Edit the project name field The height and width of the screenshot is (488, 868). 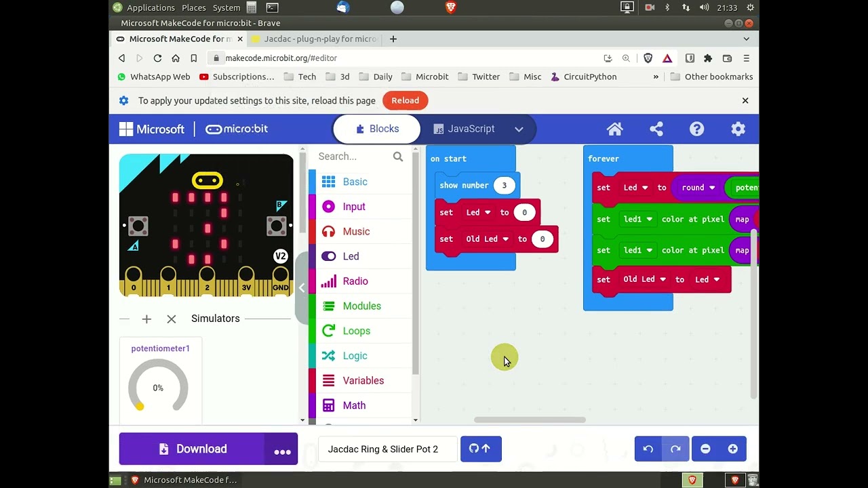click(x=388, y=449)
